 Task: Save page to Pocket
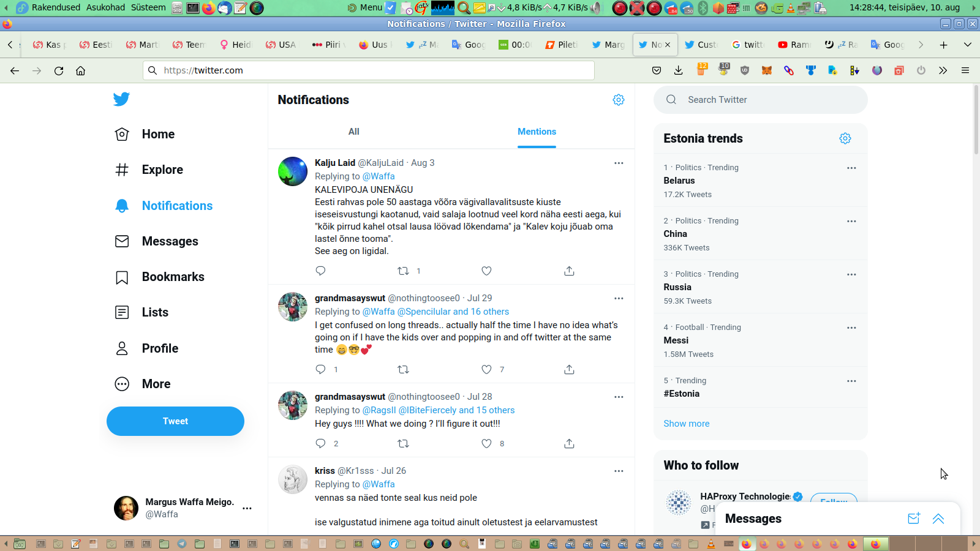[657, 70]
